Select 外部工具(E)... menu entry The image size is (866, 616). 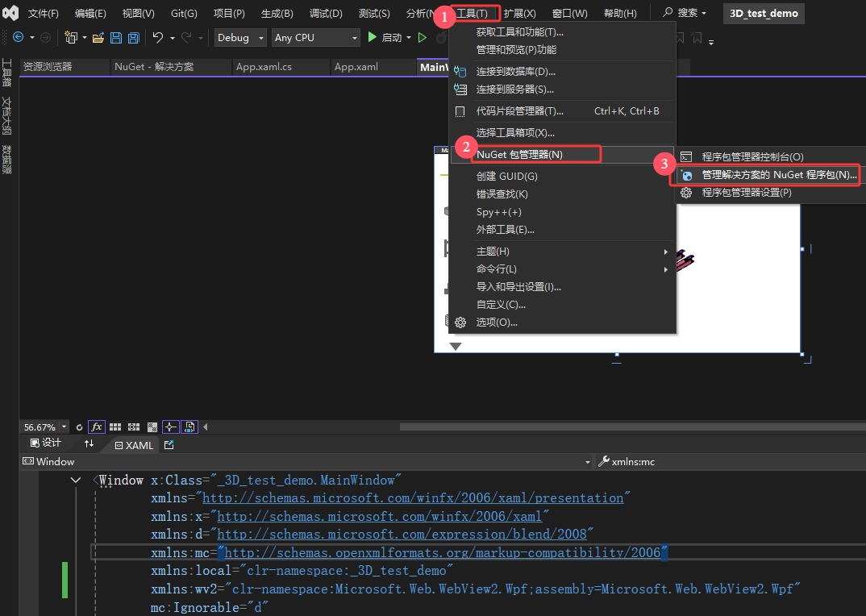[562, 230]
